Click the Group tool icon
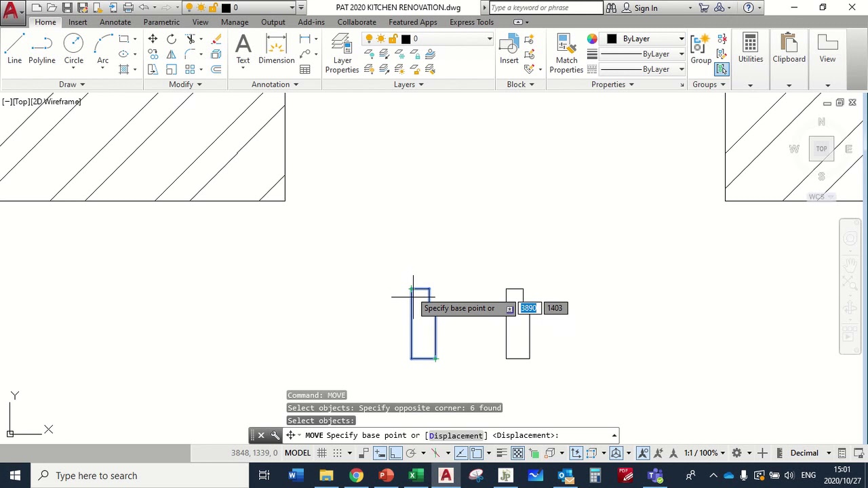The height and width of the screenshot is (488, 868). click(x=701, y=49)
